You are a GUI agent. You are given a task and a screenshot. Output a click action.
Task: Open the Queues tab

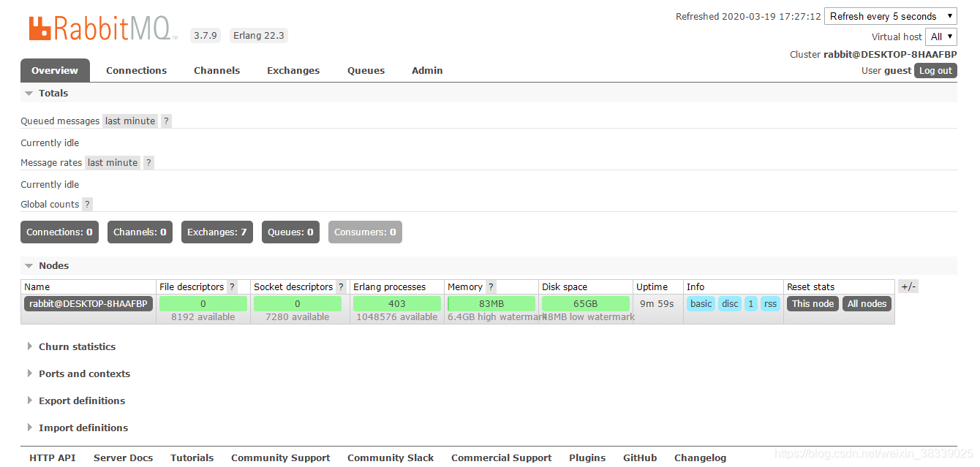point(366,70)
